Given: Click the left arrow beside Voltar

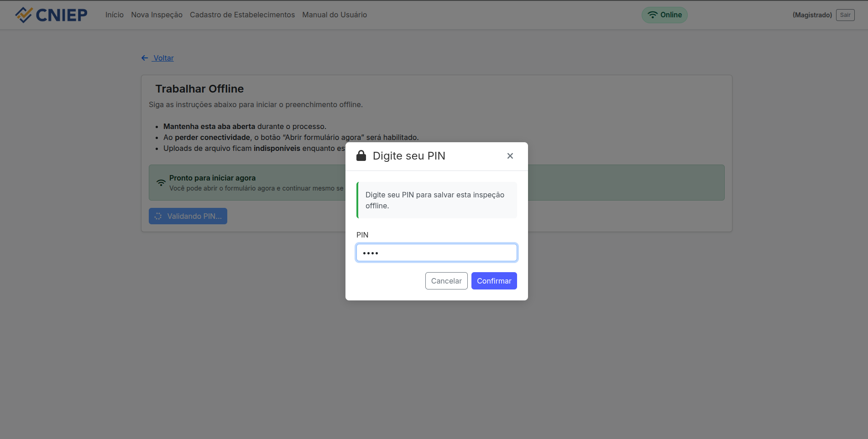Looking at the screenshot, I should (145, 58).
